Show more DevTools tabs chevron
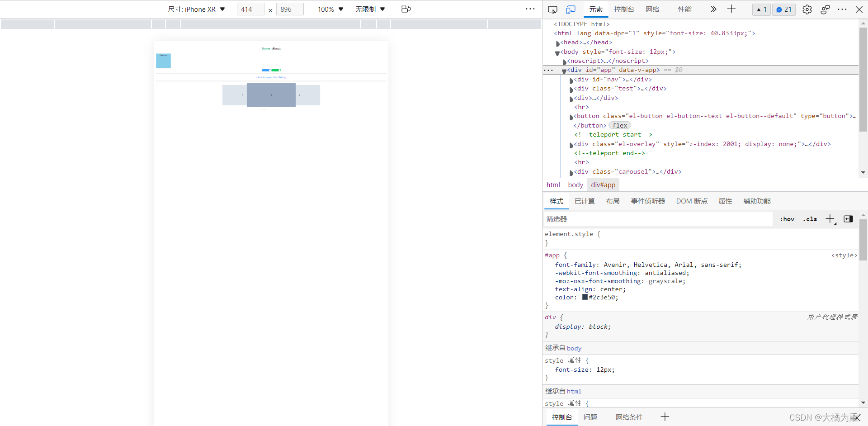This screenshot has width=868, height=426. tap(713, 9)
